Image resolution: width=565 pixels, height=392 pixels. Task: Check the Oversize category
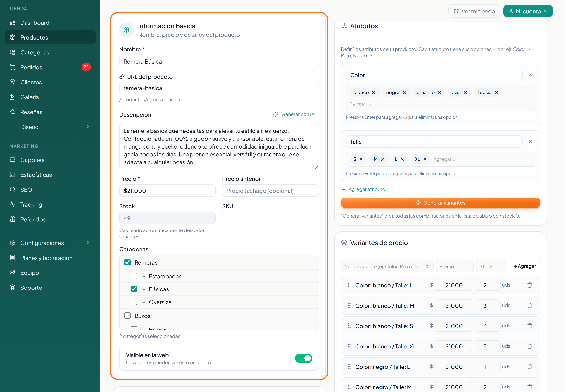pyautogui.click(x=134, y=302)
